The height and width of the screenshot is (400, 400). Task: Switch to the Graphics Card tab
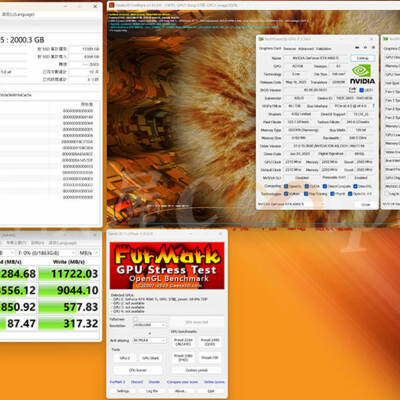click(x=270, y=48)
